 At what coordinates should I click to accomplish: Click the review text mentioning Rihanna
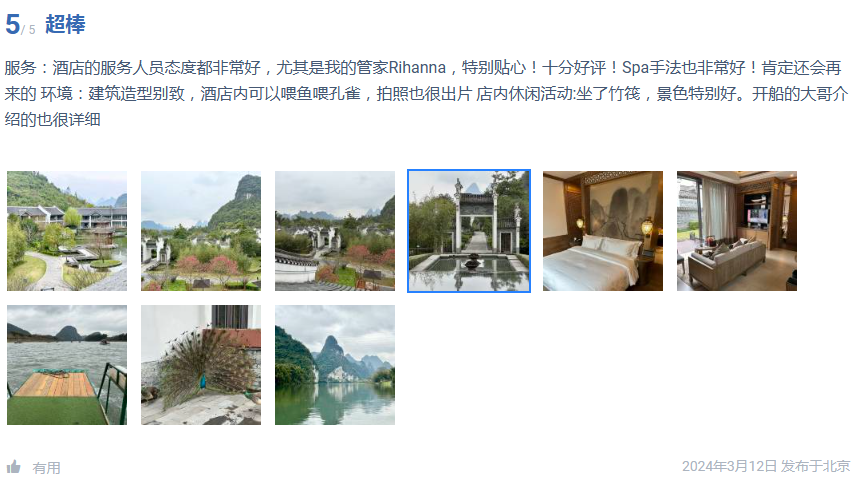tap(423, 68)
